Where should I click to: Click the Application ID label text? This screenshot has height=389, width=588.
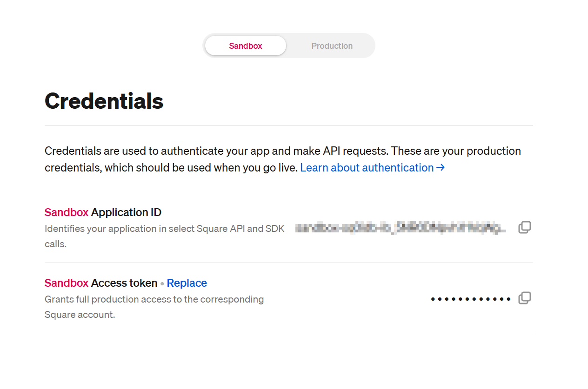[x=126, y=212]
